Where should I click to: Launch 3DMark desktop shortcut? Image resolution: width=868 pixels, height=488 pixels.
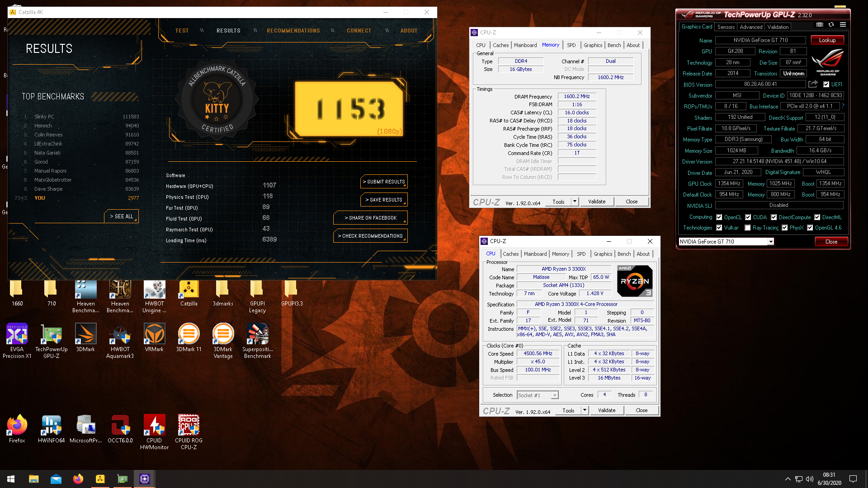pos(86,338)
